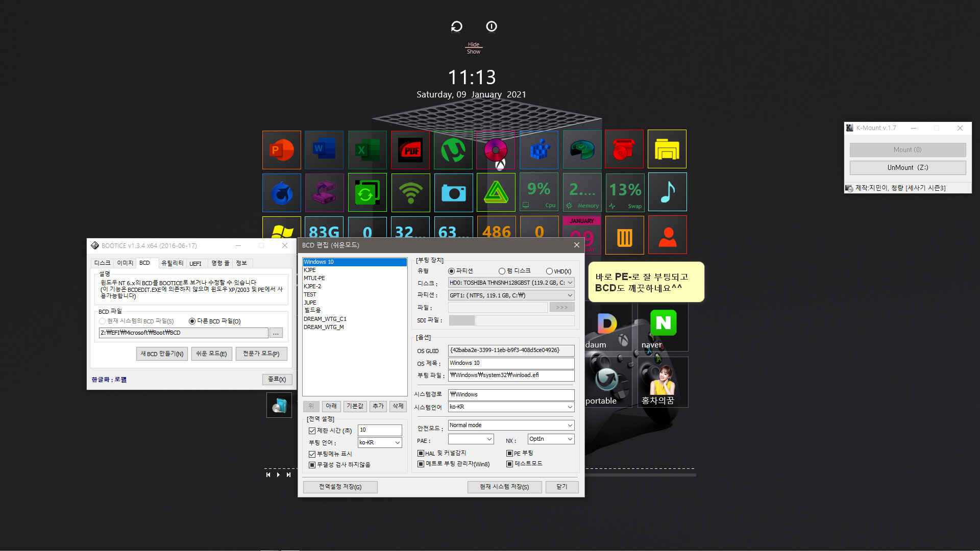Open the orange trash bin tile
Image resolution: width=980 pixels, height=551 pixels.
pos(625,235)
